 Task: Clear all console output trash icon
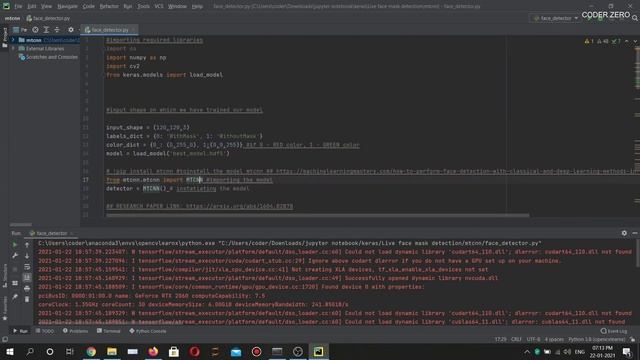pos(27,299)
